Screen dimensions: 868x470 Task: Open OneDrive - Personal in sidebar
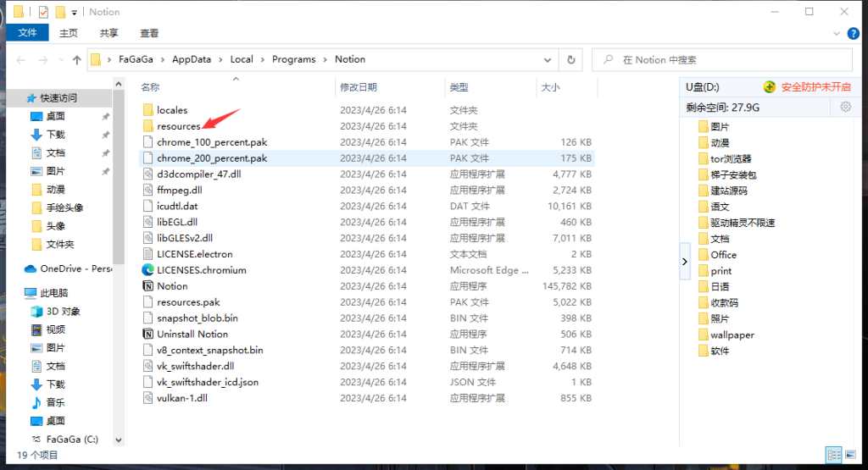[69, 268]
